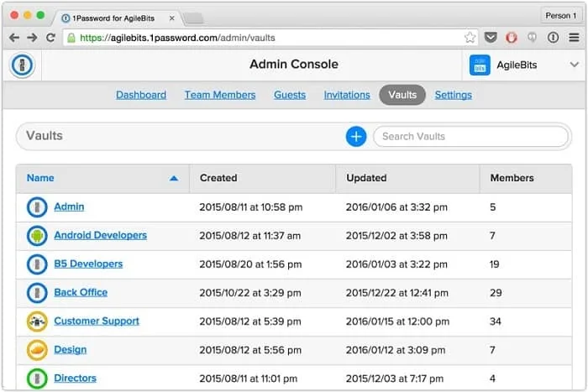Open a new browser tab

pyautogui.click(x=194, y=18)
